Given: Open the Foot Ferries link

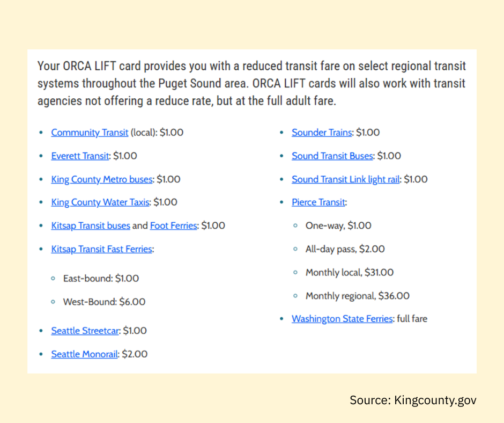Looking at the screenshot, I should click(174, 225).
